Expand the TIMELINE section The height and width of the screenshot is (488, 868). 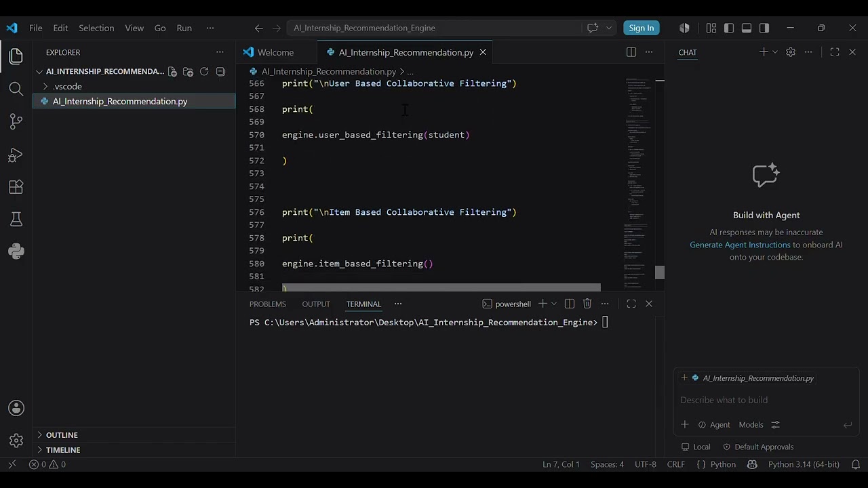pyautogui.click(x=63, y=450)
